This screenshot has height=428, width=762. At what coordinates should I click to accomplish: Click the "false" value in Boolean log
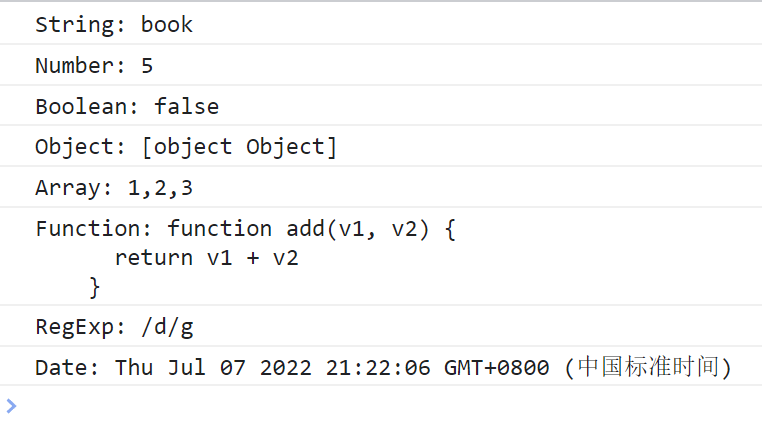point(187,106)
